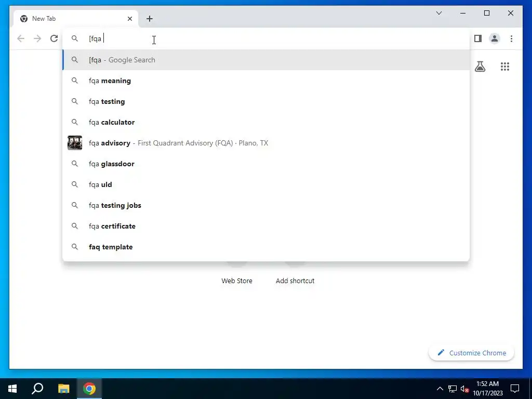Open the profile avatar icon
The width and height of the screenshot is (532, 399).
495,38
